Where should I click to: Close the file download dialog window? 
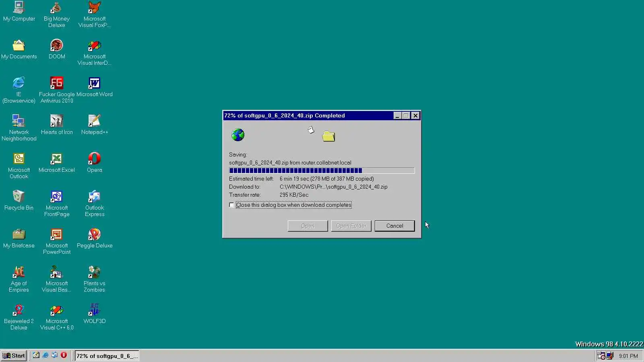tap(415, 116)
